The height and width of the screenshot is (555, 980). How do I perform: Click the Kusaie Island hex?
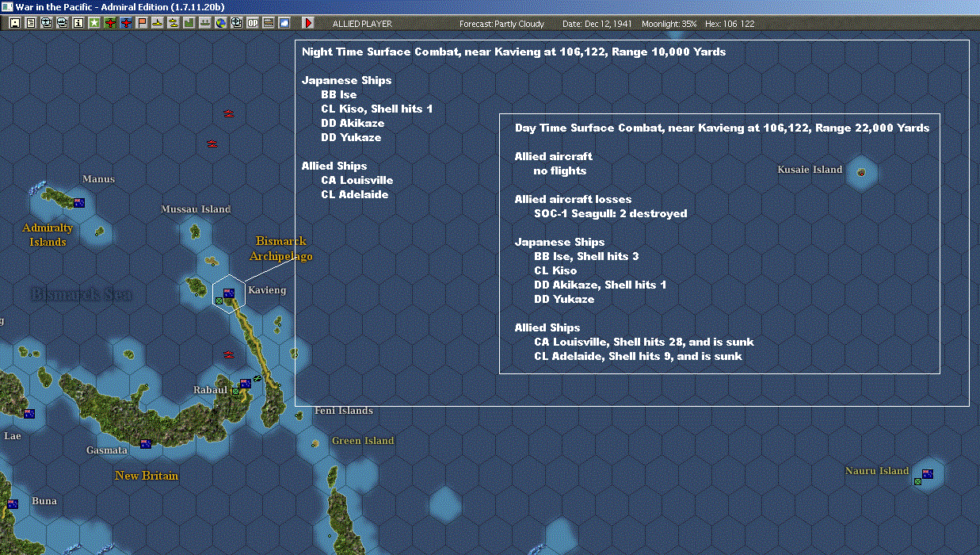point(861,172)
